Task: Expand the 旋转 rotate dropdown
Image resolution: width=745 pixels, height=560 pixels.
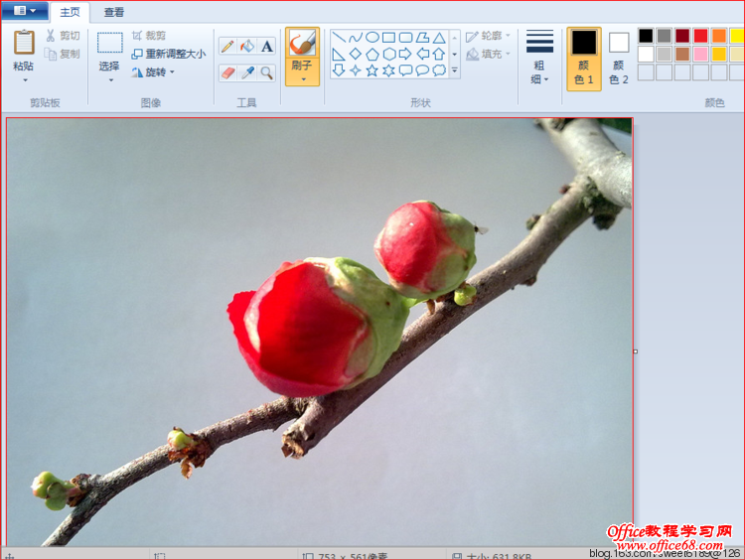Action: click(153, 72)
